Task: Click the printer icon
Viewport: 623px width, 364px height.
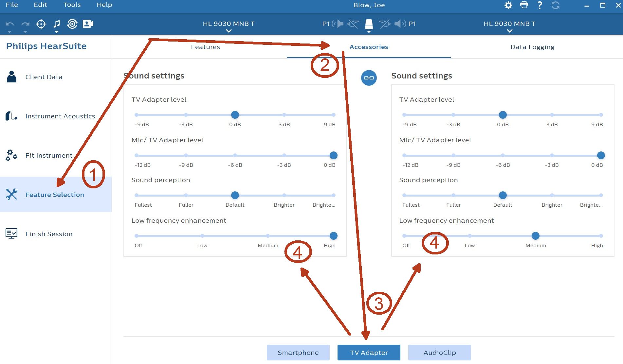Action: pos(524,5)
